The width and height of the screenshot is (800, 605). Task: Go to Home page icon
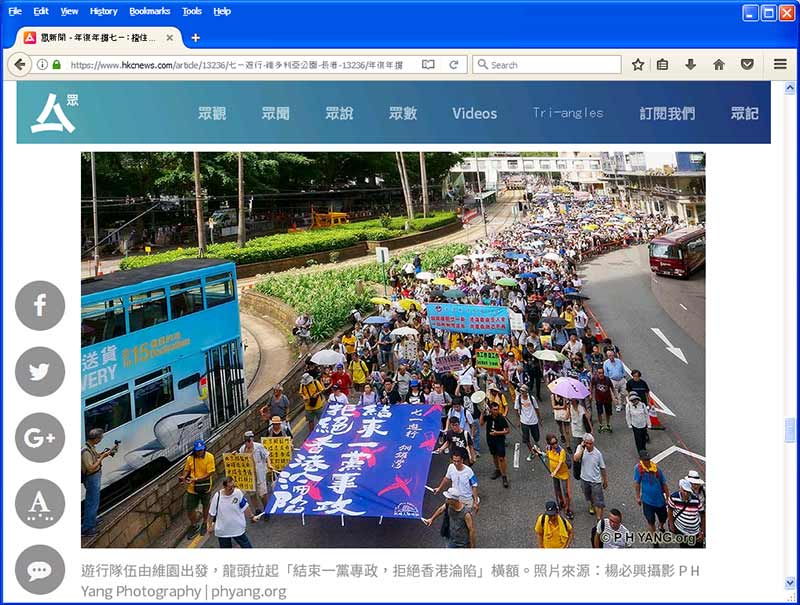[x=719, y=65]
